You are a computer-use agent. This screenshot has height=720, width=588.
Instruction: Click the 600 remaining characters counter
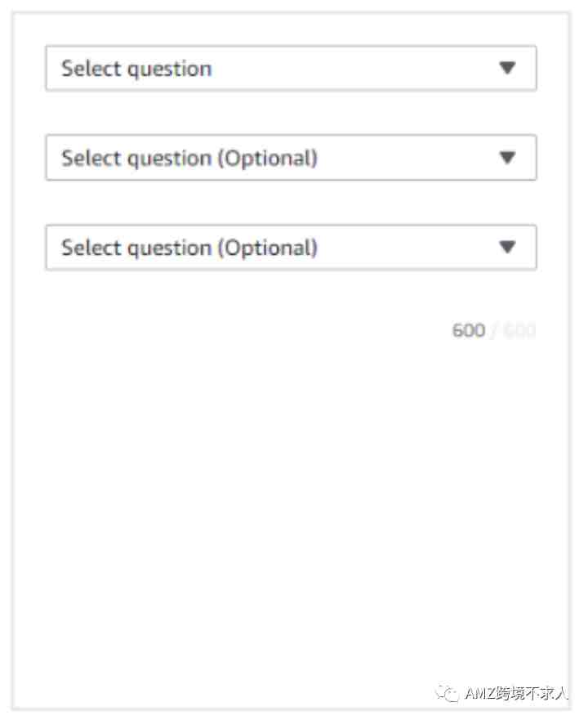[x=469, y=330]
